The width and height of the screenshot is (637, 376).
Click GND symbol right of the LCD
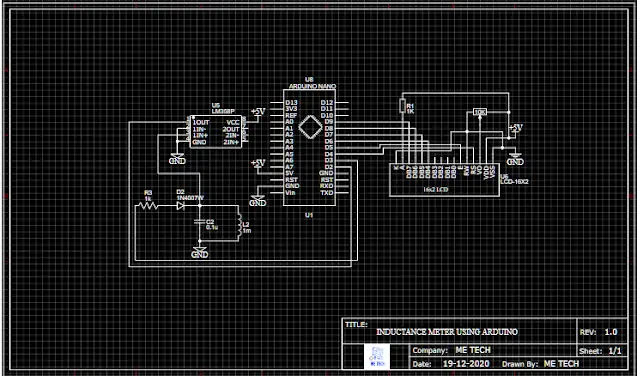point(515,159)
